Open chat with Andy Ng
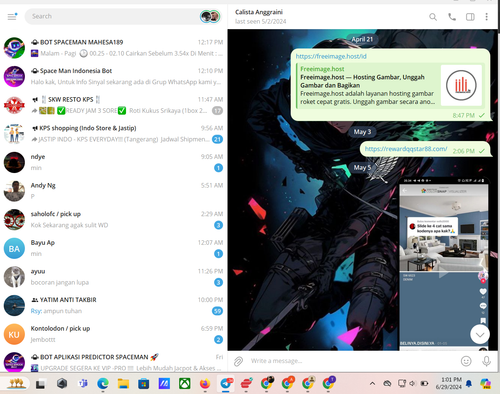The image size is (500, 394). [113, 191]
